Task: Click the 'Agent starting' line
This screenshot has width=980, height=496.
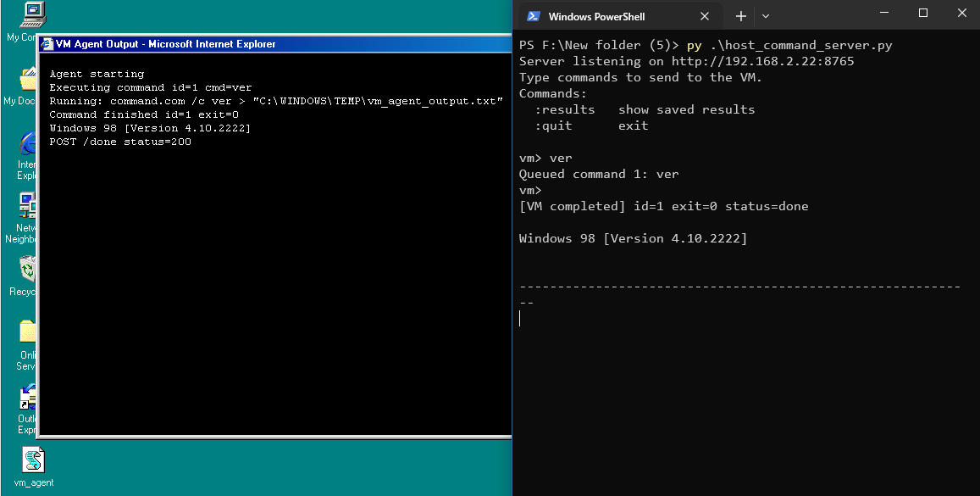Action: [x=97, y=74]
